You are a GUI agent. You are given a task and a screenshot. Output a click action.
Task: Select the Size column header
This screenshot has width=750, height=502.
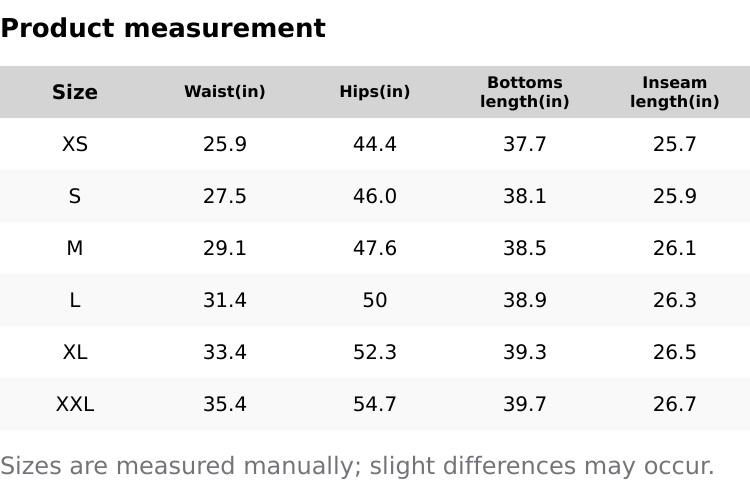point(75,92)
